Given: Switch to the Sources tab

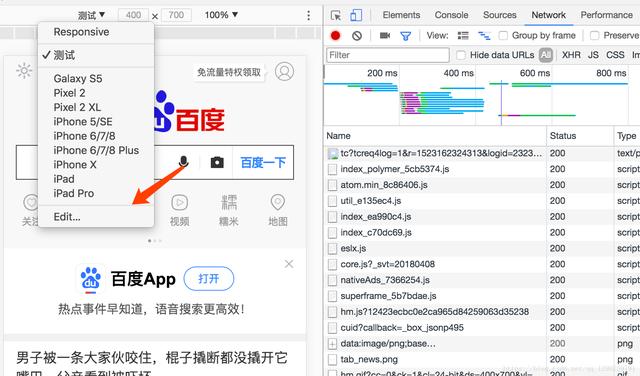Looking at the screenshot, I should point(500,15).
